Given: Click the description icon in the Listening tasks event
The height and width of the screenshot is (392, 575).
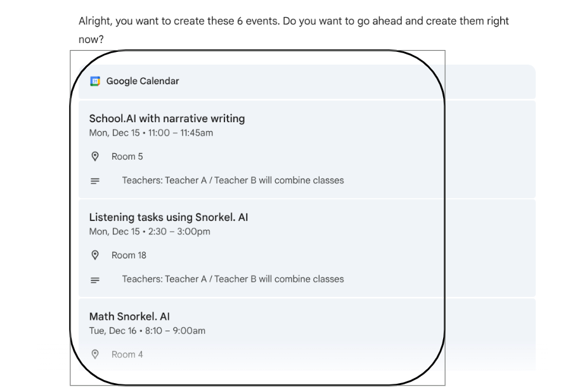Looking at the screenshot, I should [x=95, y=279].
